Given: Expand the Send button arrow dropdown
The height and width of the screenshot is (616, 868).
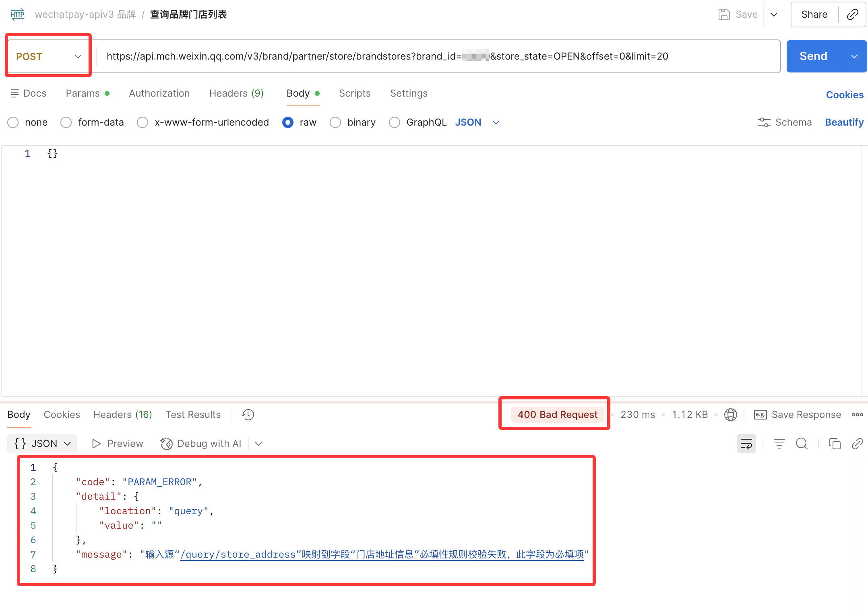Looking at the screenshot, I should coord(854,56).
